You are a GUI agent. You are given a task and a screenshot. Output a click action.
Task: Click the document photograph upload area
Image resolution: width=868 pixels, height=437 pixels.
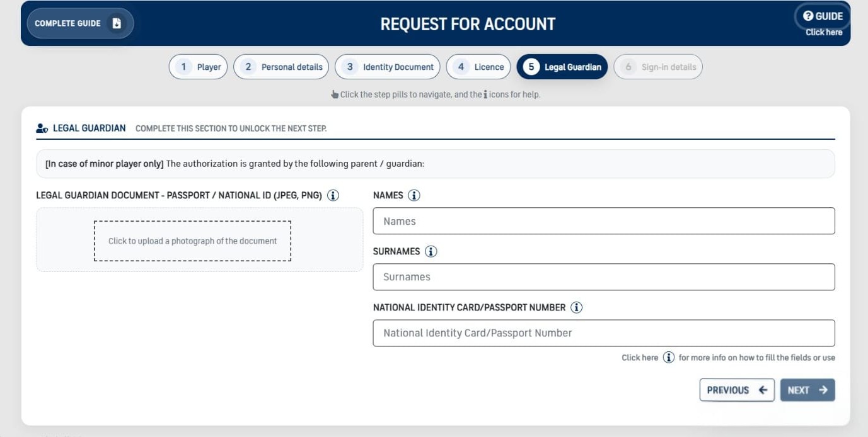pos(193,241)
